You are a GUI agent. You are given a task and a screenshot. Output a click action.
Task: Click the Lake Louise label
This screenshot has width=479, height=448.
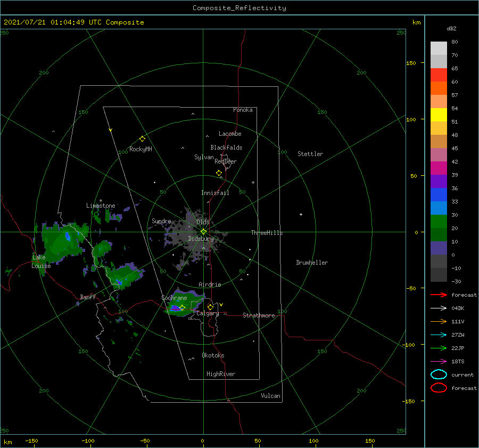tap(41, 262)
